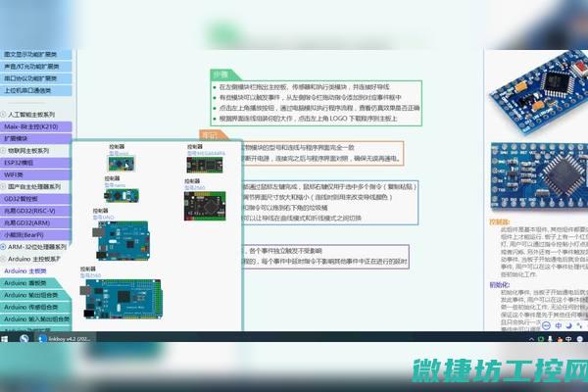Select 兆易GD32(ARM) category
The image size is (588, 392).
click(x=35, y=222)
